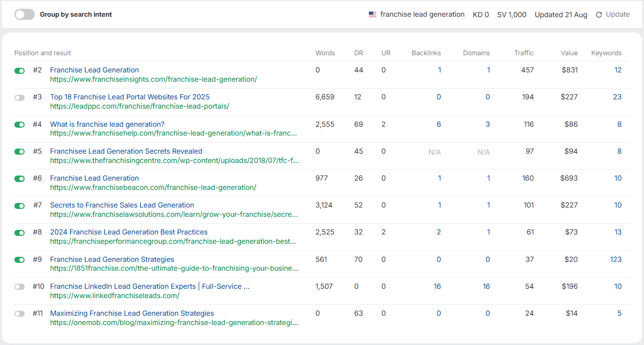Click the Backlinks column header
Image resolution: width=644 pixels, height=345 pixels.
click(426, 53)
